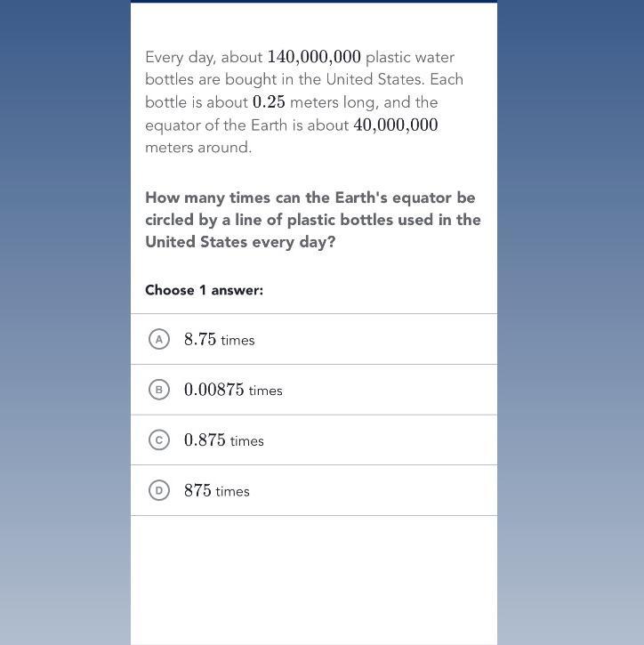Click the "Choose 1 answer:" label
The height and width of the screenshot is (645, 644).
click(x=204, y=290)
